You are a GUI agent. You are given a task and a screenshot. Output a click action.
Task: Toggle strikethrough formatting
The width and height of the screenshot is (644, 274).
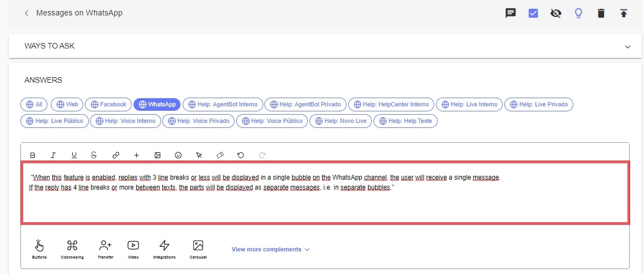coord(94,155)
